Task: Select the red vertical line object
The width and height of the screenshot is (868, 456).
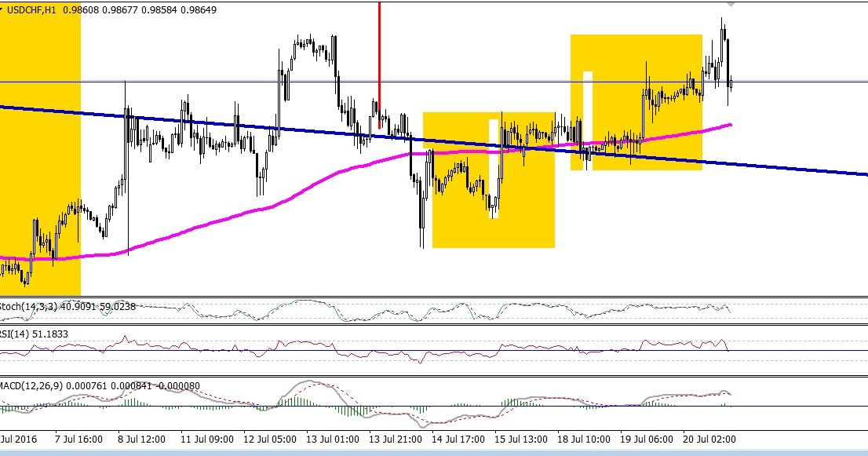Action: pyautogui.click(x=379, y=65)
